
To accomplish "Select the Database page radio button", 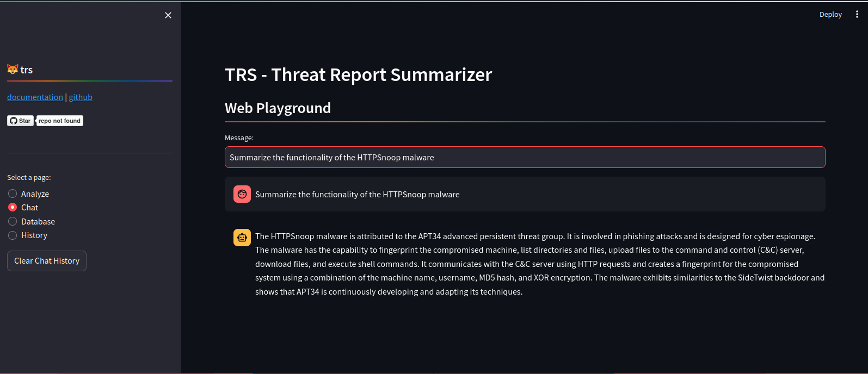I will [13, 221].
